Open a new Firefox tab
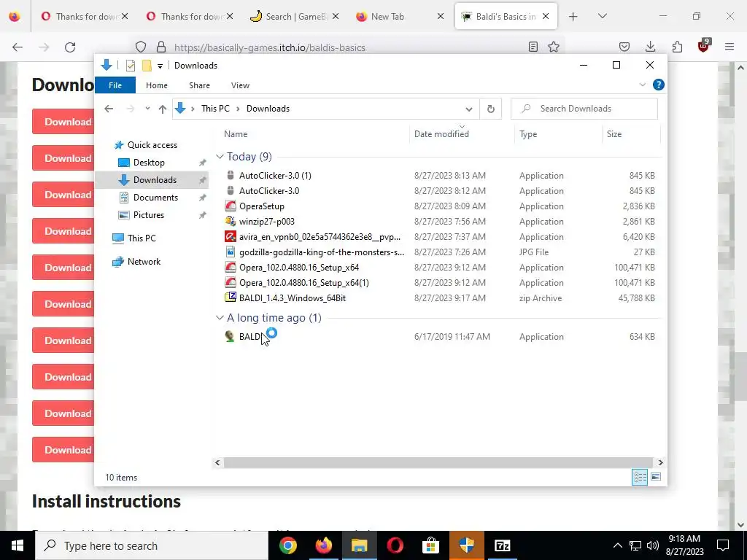 573,17
